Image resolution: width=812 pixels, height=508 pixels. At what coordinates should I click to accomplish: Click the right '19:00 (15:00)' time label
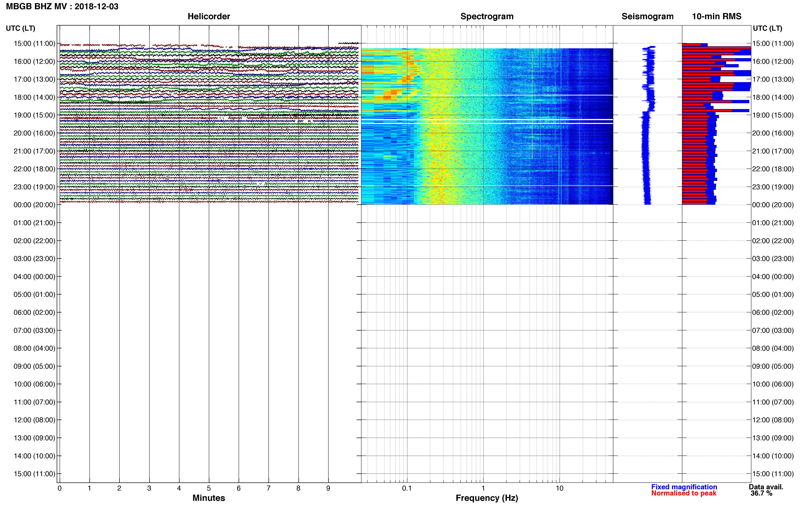tap(773, 115)
